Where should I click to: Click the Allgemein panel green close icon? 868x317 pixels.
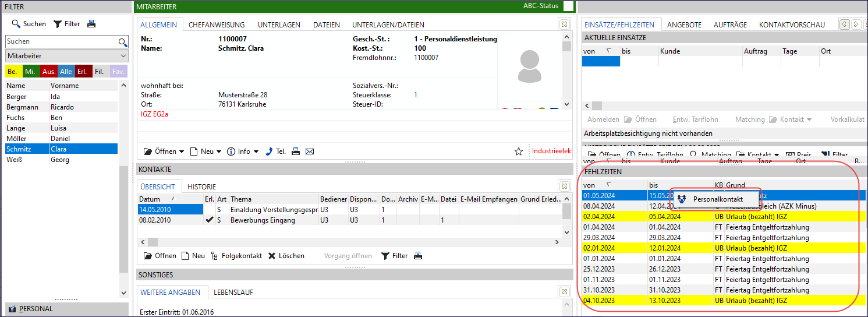pyautogui.click(x=564, y=24)
